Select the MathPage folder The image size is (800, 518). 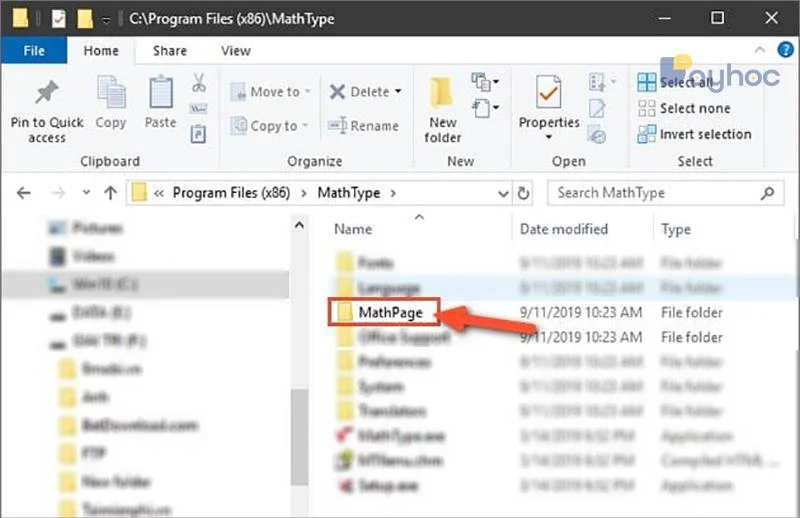[384, 312]
